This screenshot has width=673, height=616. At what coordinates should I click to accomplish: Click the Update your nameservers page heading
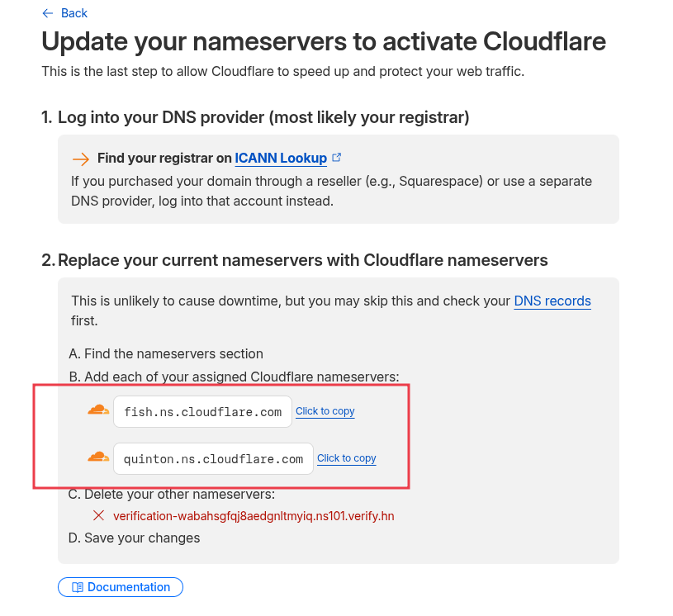(324, 41)
